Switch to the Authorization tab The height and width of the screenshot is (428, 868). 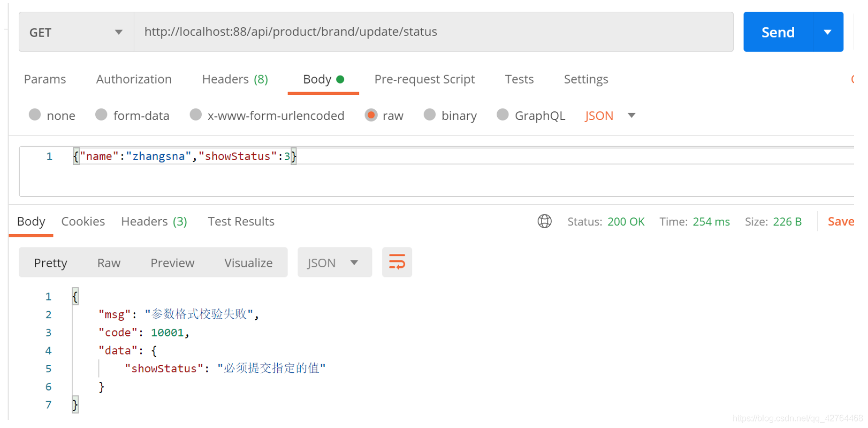[x=134, y=79]
